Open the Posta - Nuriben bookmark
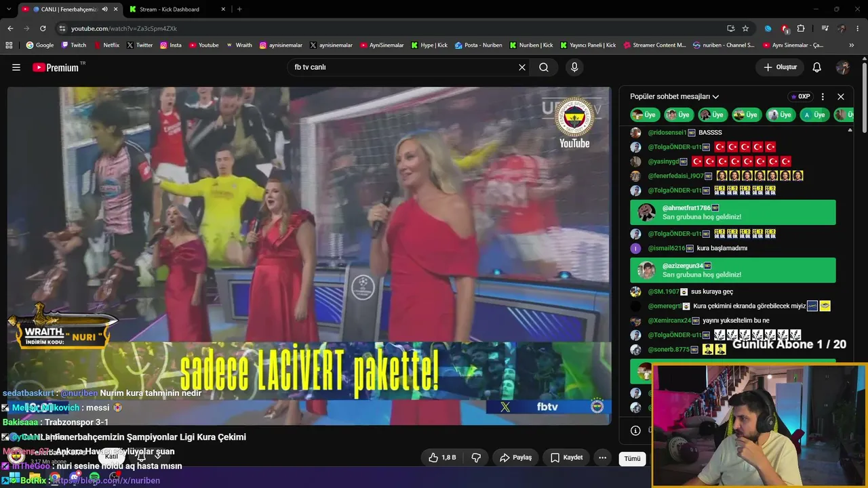This screenshot has width=868, height=488. (x=478, y=45)
